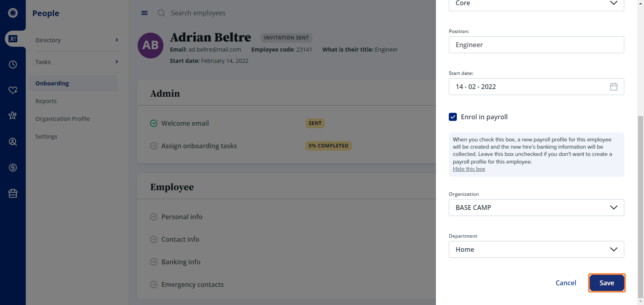644x305 pixels.
Task: Save the employee details
Action: (x=607, y=283)
